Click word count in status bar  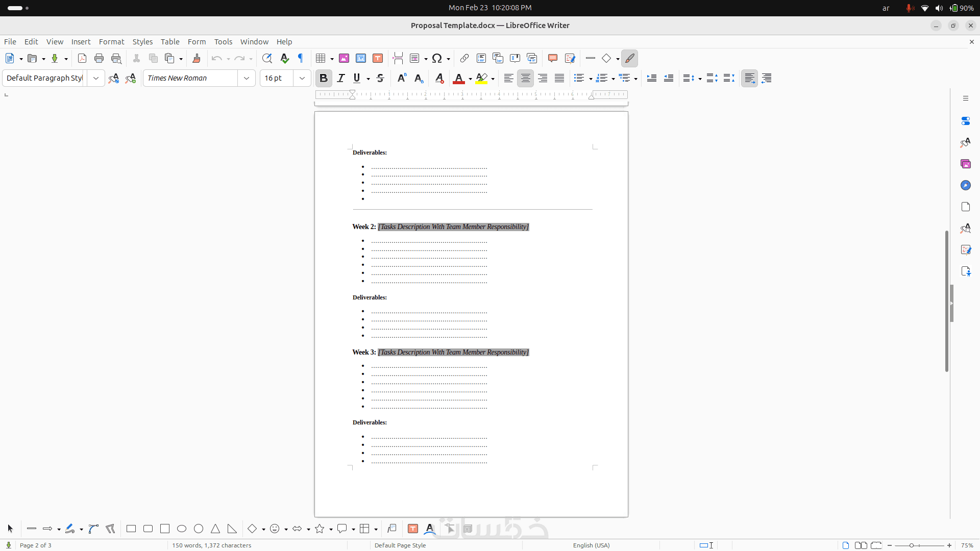click(x=211, y=545)
